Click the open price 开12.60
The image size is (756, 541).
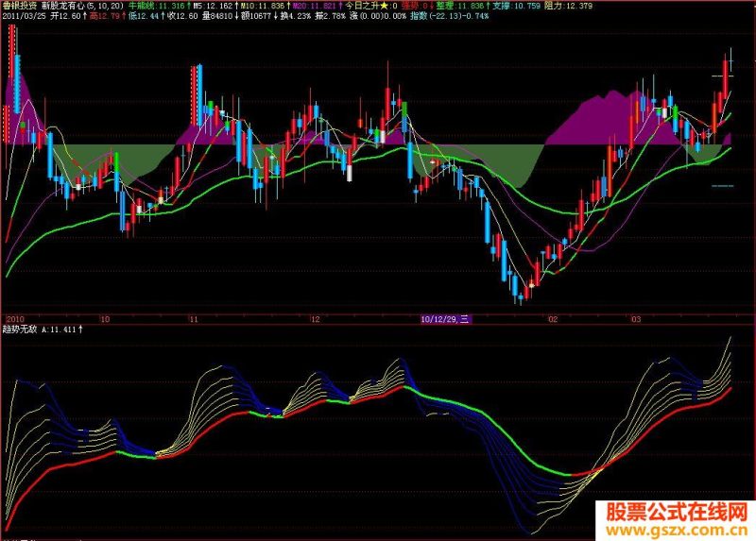pos(66,16)
